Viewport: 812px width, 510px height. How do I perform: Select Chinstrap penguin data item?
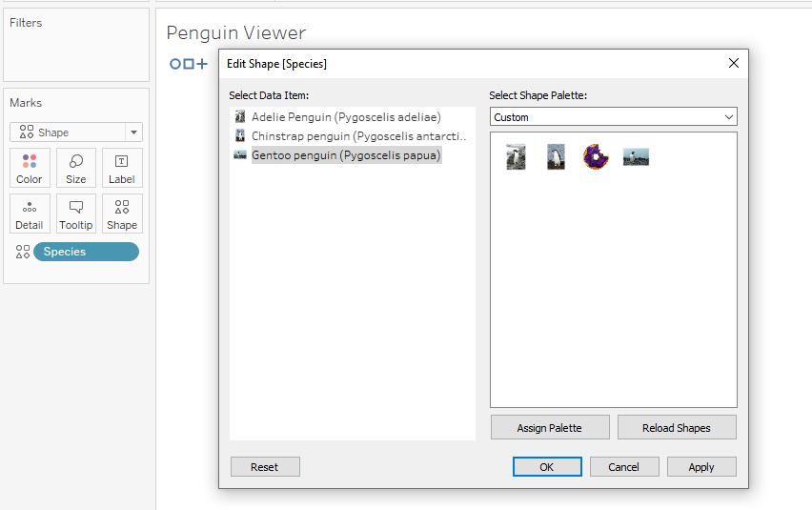[x=358, y=136]
